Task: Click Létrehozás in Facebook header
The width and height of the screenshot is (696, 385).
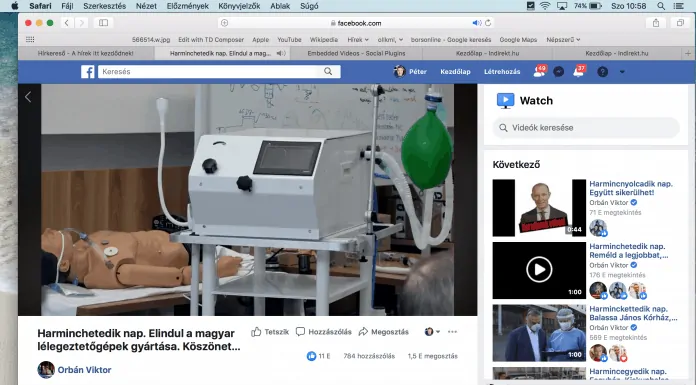Action: tap(502, 71)
